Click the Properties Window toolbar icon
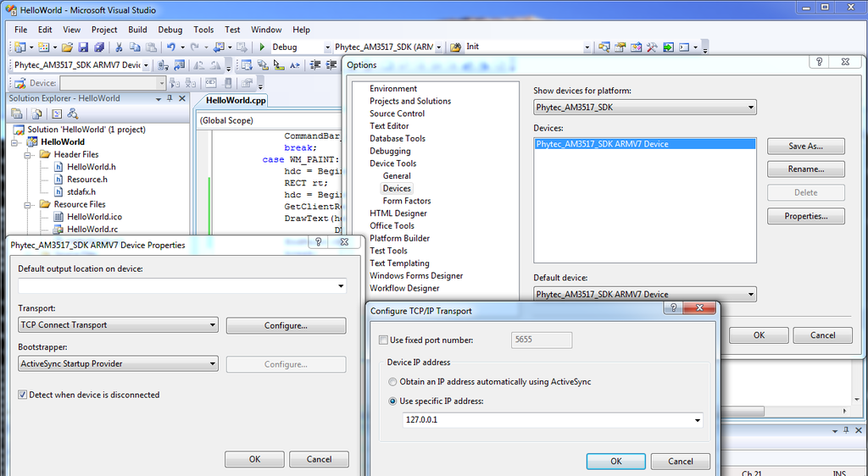 click(x=620, y=47)
